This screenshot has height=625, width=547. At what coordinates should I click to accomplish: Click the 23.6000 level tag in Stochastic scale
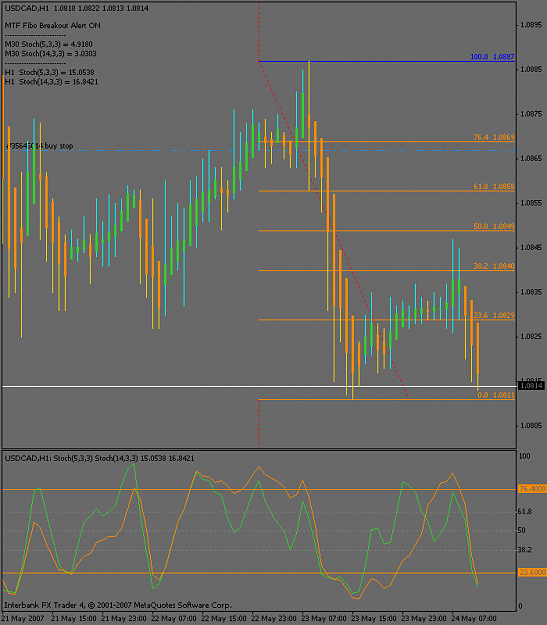pos(532,572)
